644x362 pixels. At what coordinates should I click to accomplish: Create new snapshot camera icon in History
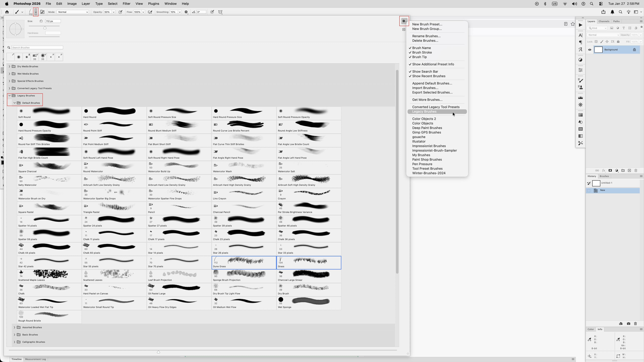[629, 324]
